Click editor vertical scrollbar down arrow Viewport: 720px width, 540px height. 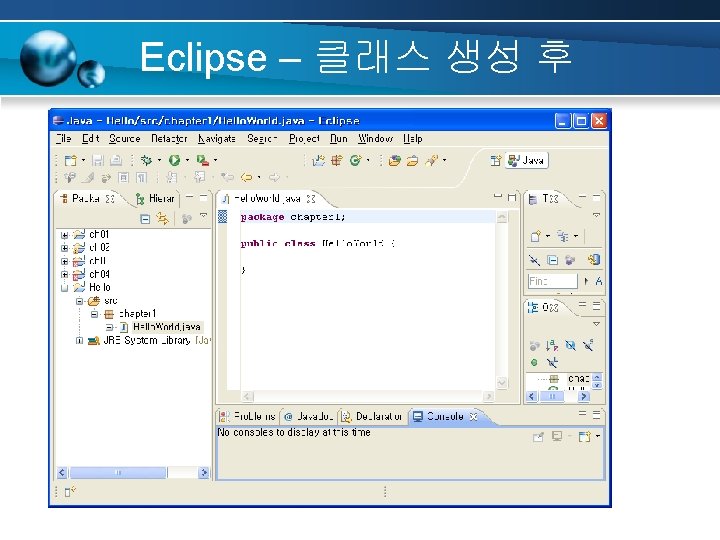[x=501, y=382]
